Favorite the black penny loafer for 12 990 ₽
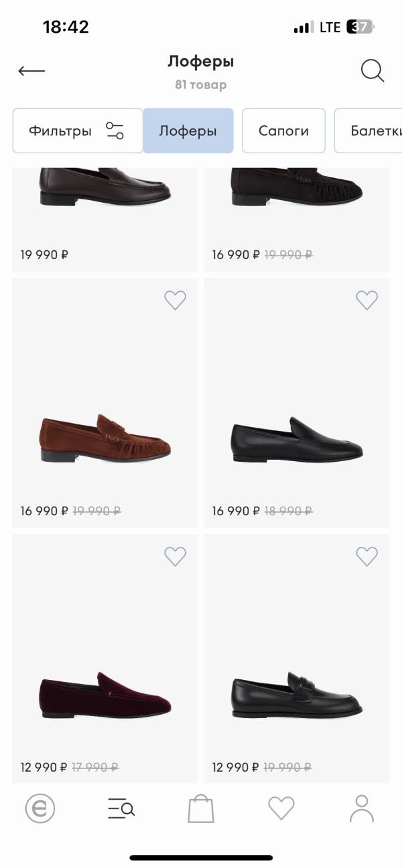Image resolution: width=402 pixels, height=868 pixels. pos(366,556)
